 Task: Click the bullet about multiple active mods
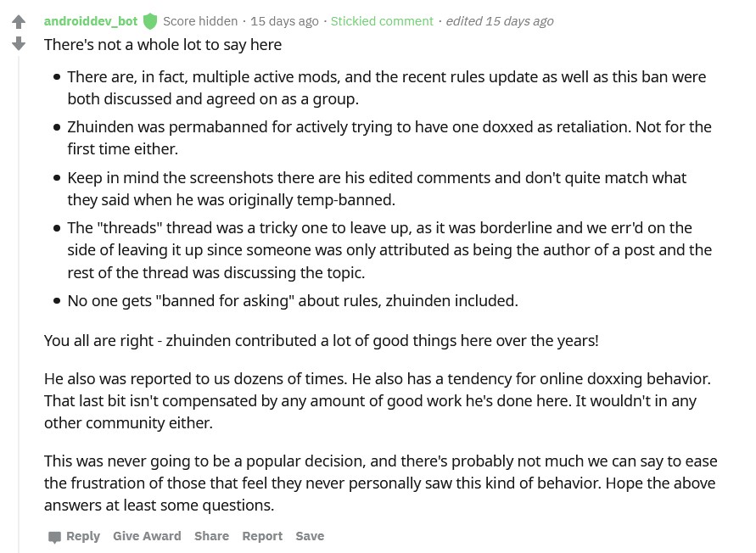(x=387, y=87)
